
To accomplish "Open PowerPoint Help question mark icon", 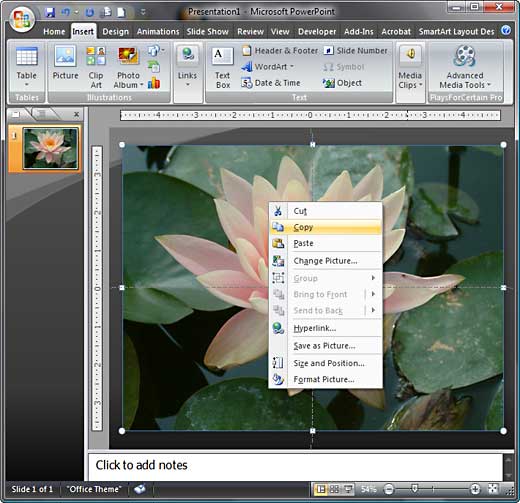I will pyautogui.click(x=506, y=31).
